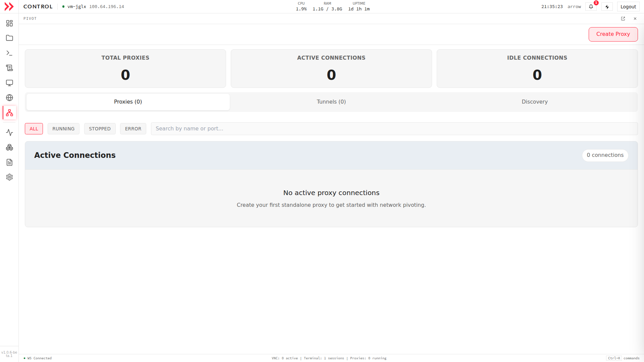Click the IP address 100.64.196.14
The height and width of the screenshot is (362, 644).
(x=107, y=7)
